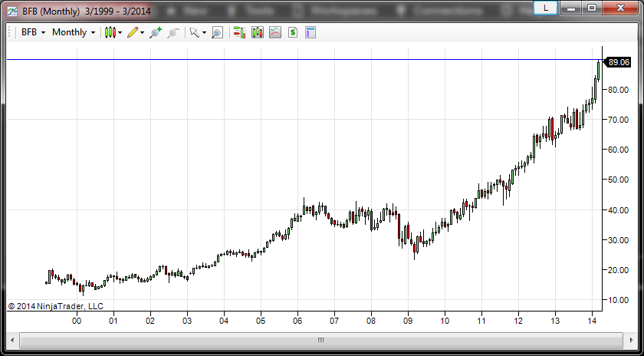
Task: Click the 06 year label on time axis
Action: click(297, 320)
